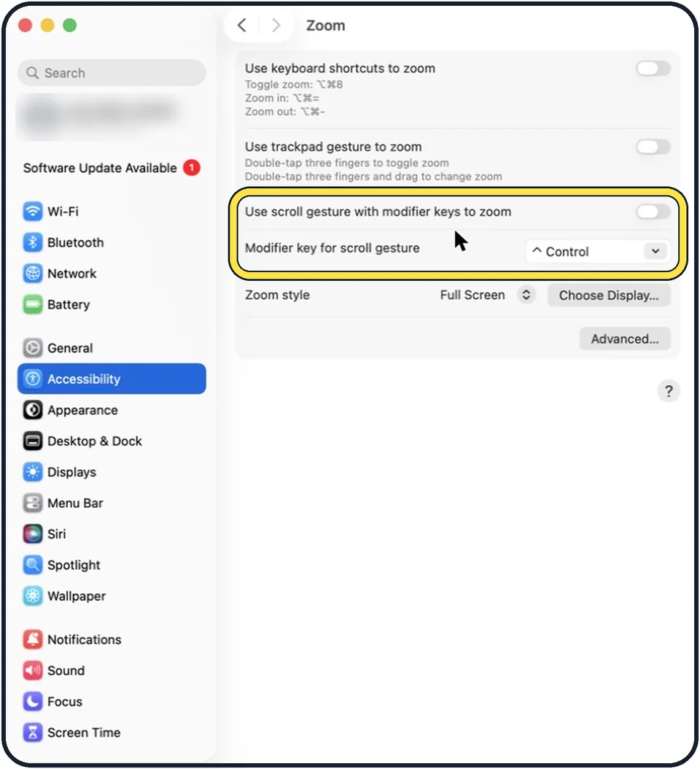The height and width of the screenshot is (769, 700).
Task: Click the Focus moon icon
Action: pos(33,701)
